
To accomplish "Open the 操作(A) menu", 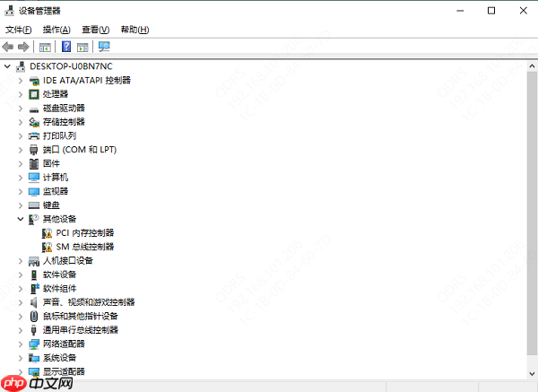I will click(x=56, y=30).
